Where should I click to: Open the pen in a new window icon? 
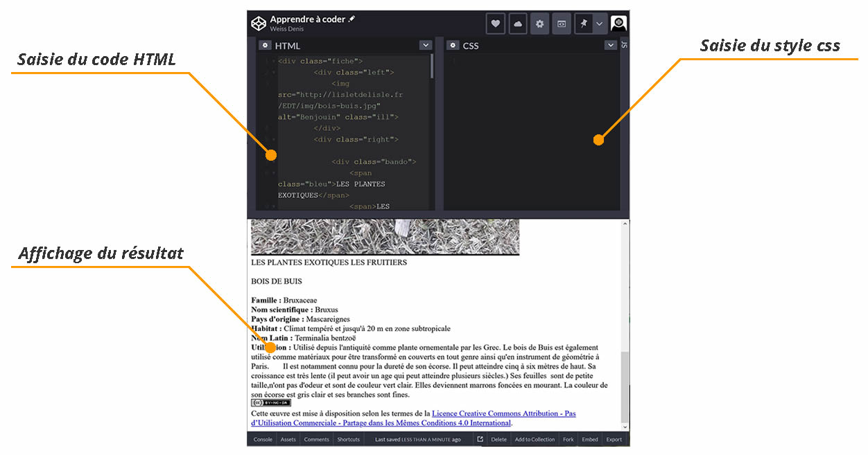[x=480, y=440]
